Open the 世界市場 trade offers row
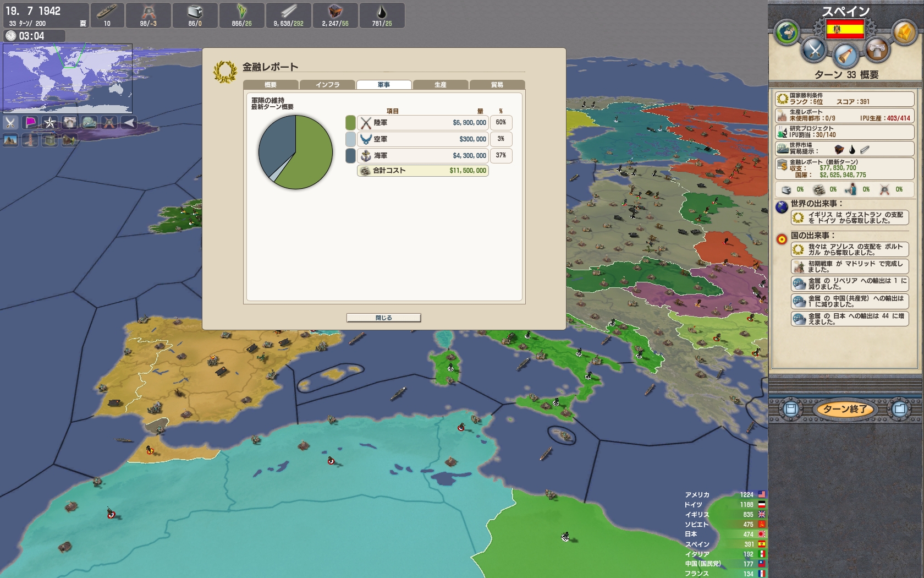This screenshot has height=578, width=924. [x=845, y=149]
